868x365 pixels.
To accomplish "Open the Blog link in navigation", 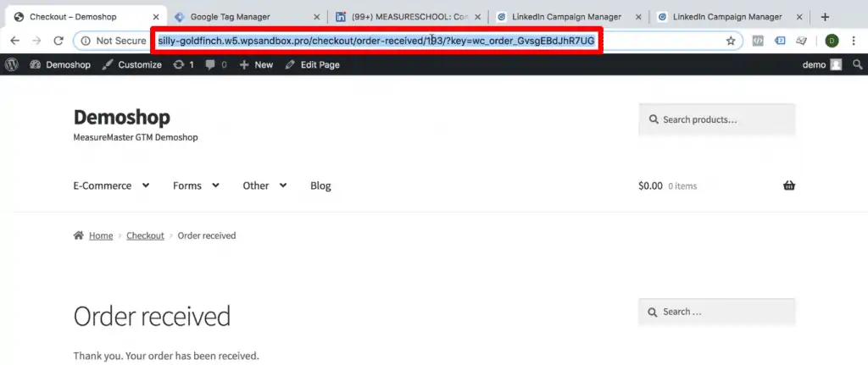I will [320, 185].
